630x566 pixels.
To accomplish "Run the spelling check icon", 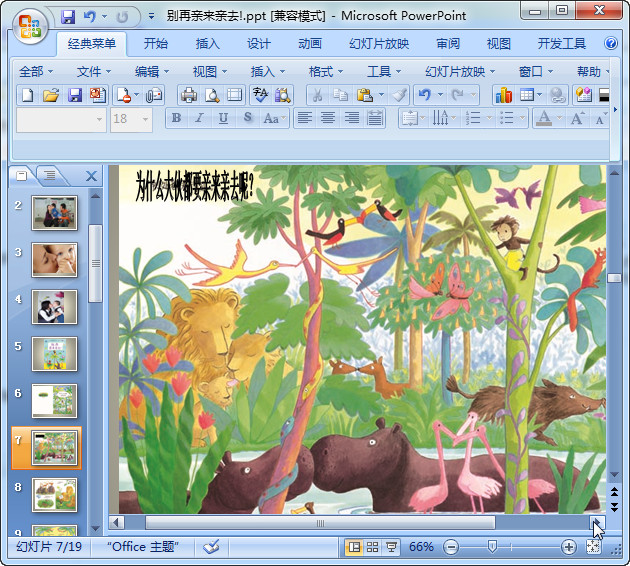I will [260, 96].
